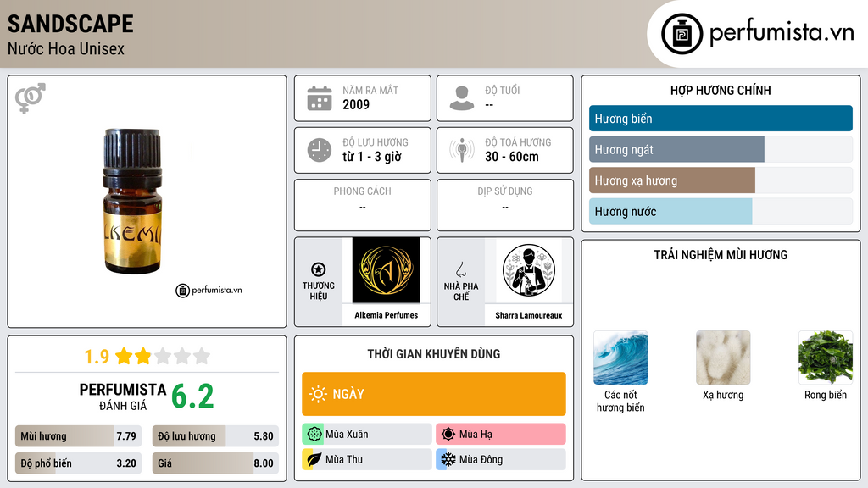Click the Perfumista Đánh giá label
868x488 pixels.
123,396
